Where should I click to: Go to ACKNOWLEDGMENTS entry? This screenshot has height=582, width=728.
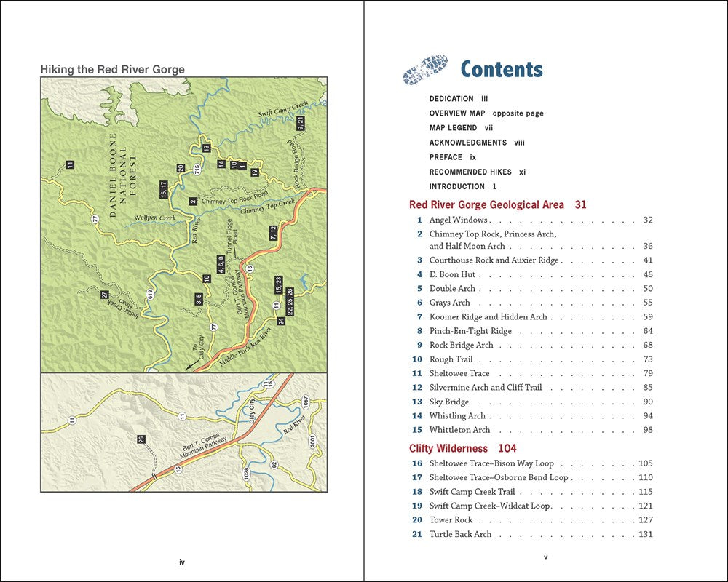[x=476, y=143]
